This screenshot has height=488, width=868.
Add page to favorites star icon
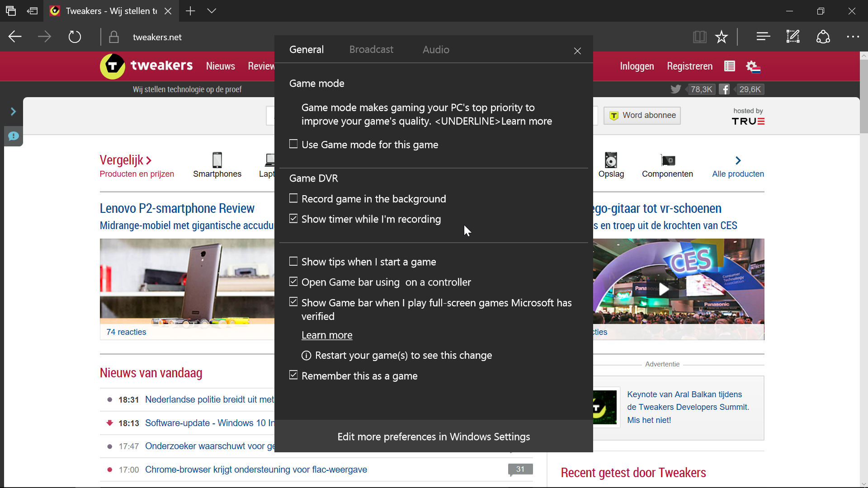722,37
